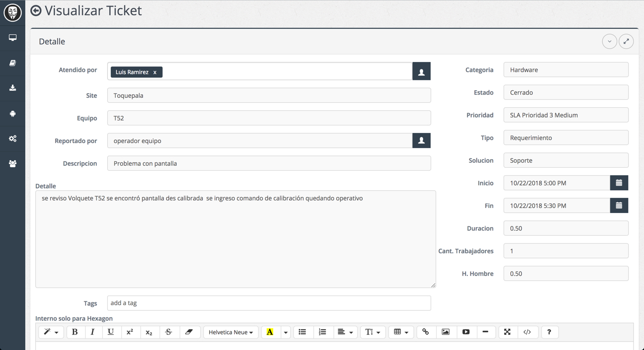The image size is (644, 350).
Task: Click the Categoria field showing Hardware
Action: coord(566,69)
